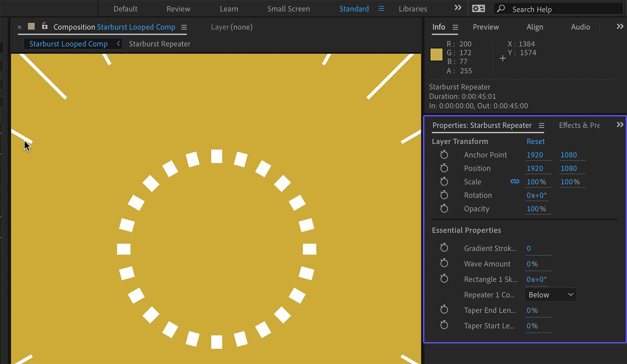Enable keyframing with the Opacity stopwatch
Viewport: 627px width, 364px height.
444,208
